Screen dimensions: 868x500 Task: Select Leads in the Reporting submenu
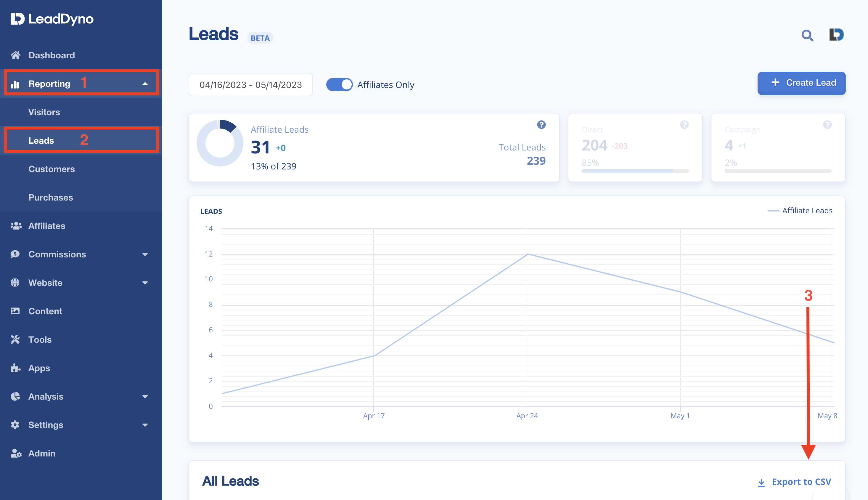[x=41, y=140]
